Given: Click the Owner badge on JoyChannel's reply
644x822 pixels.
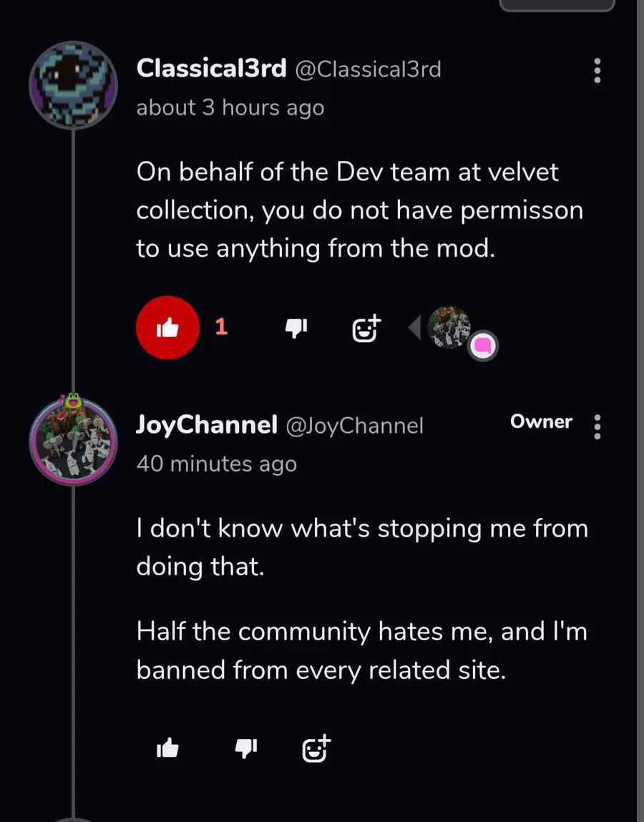Looking at the screenshot, I should point(541,422).
